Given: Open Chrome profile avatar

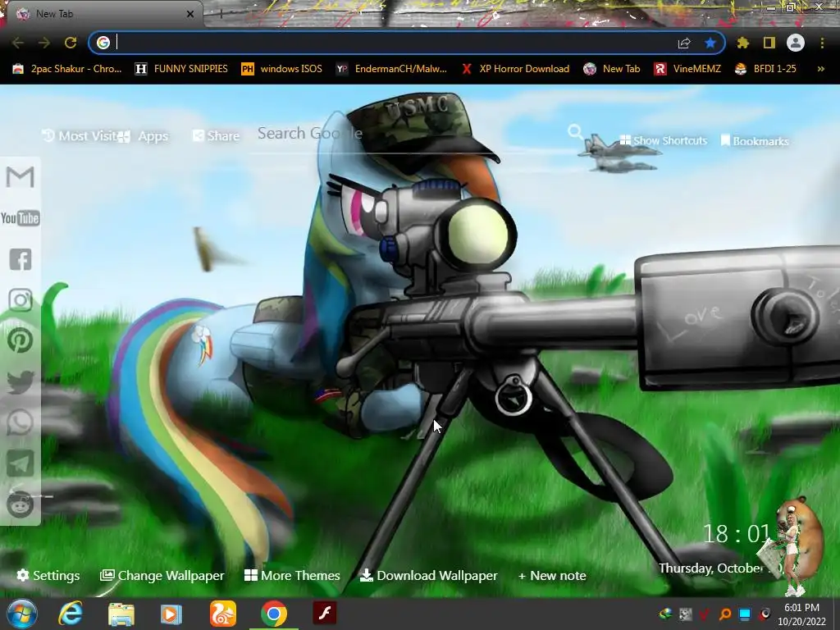Looking at the screenshot, I should click(x=796, y=43).
